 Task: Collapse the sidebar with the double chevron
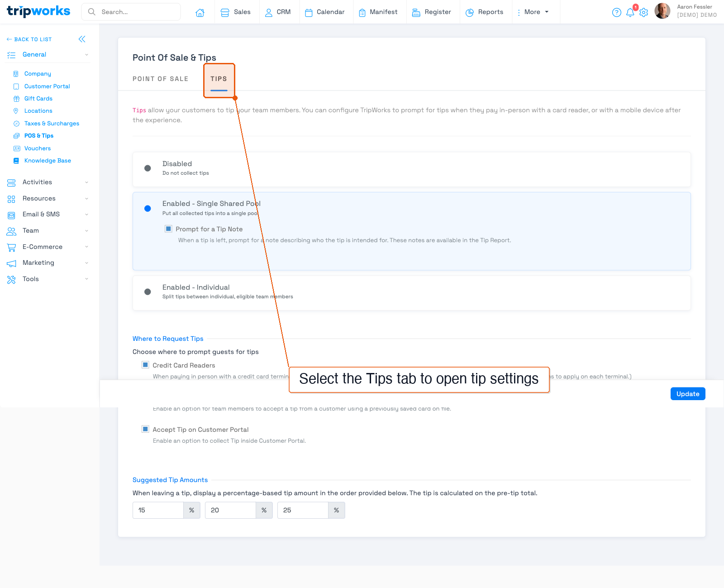82,39
